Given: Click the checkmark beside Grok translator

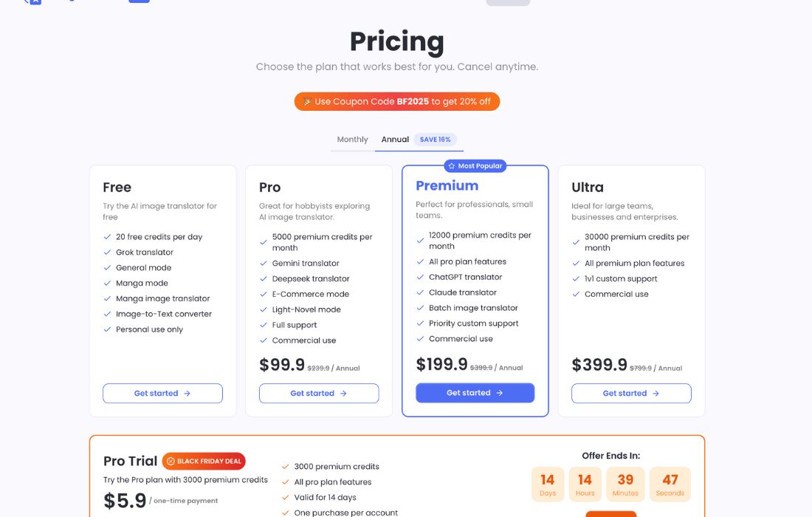Looking at the screenshot, I should 107,253.
